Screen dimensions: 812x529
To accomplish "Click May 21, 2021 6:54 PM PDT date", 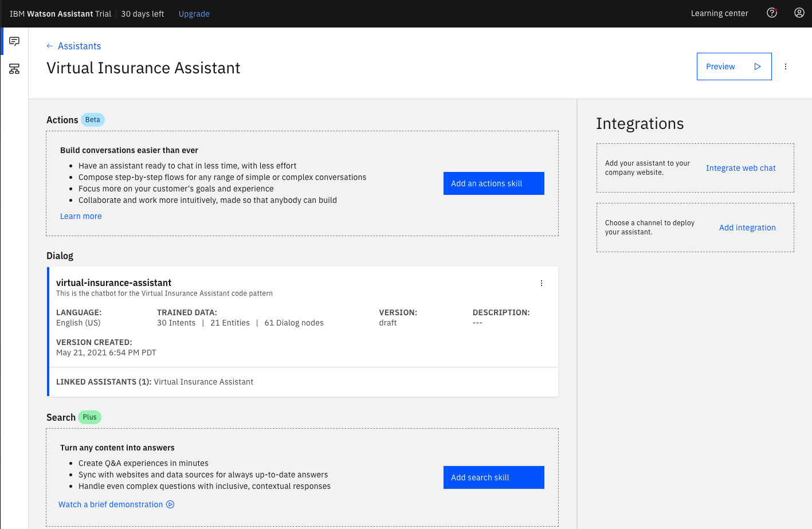I will coord(106,352).
